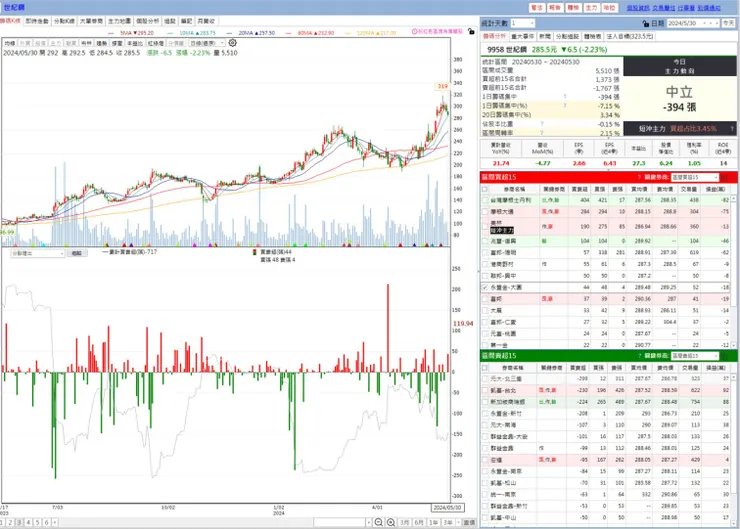Set chart range to 3年
Screen dimensions: 740x529
click(x=447, y=522)
